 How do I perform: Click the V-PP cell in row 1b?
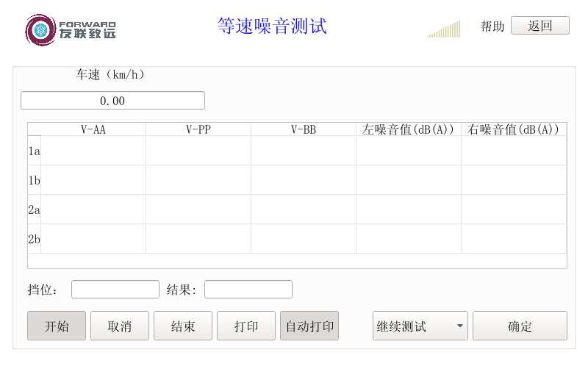(x=198, y=180)
